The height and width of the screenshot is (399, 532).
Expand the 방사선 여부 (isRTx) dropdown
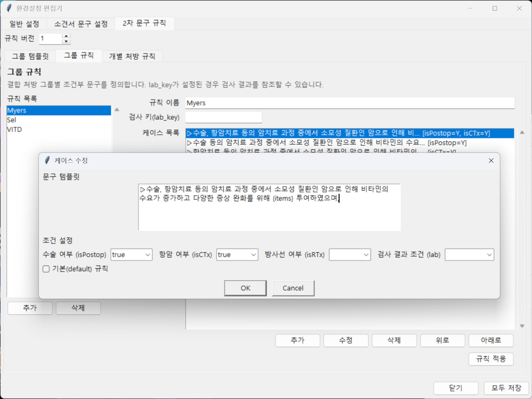[x=350, y=254]
